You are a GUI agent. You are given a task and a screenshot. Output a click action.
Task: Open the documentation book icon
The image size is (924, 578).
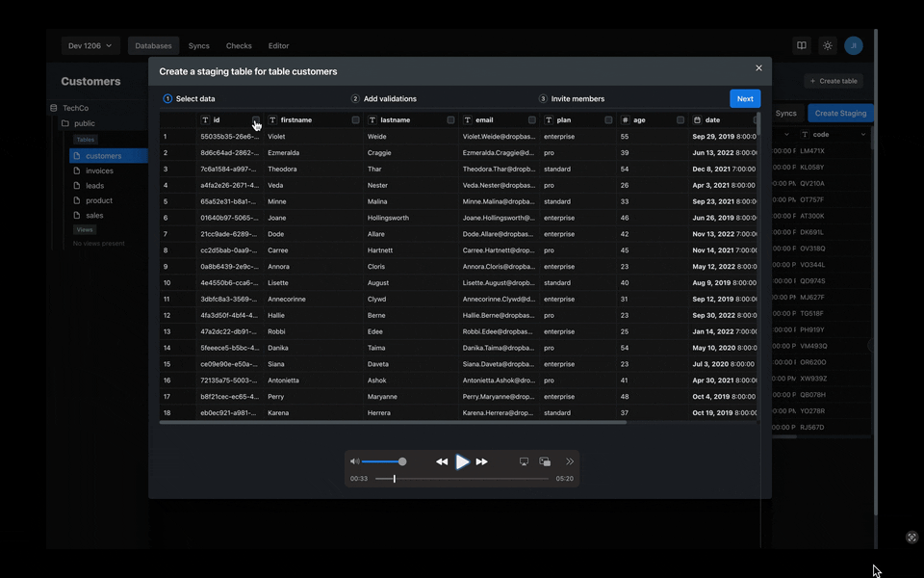(801, 45)
